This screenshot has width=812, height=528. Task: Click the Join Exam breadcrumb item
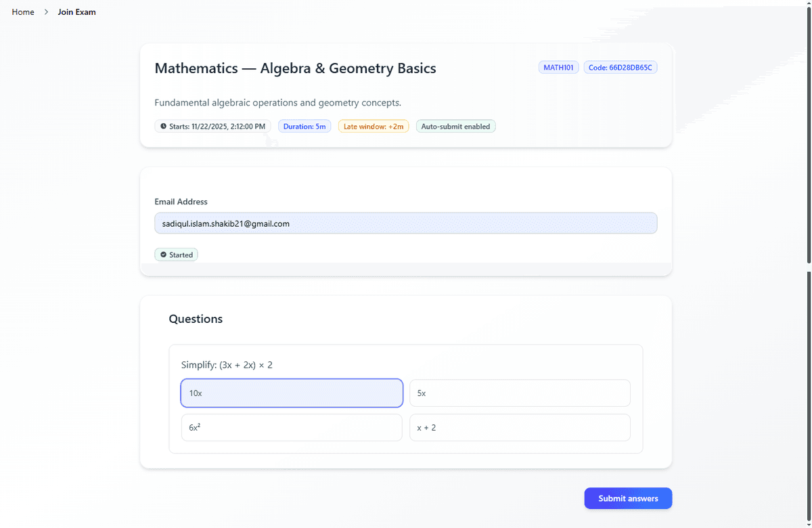click(x=76, y=12)
